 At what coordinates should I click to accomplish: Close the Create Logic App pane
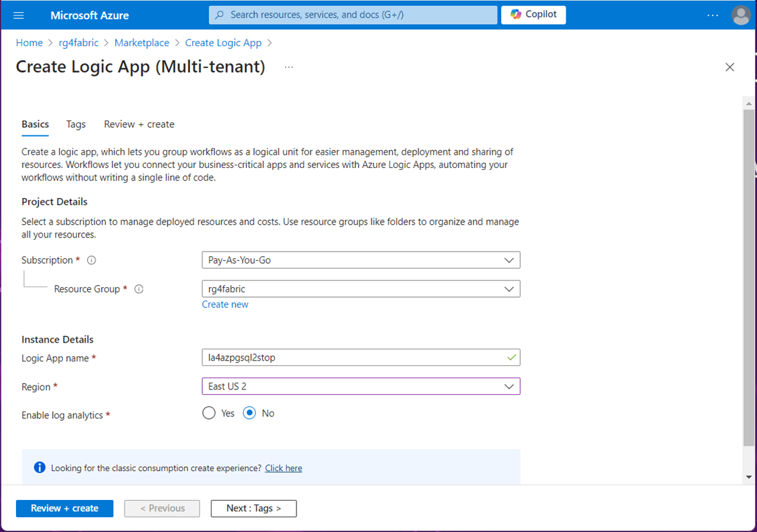pos(730,67)
